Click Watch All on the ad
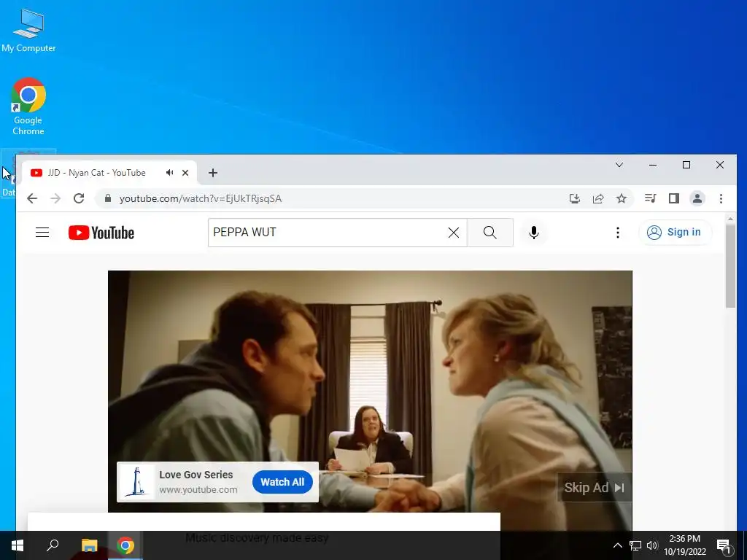747x560 pixels. [282, 482]
